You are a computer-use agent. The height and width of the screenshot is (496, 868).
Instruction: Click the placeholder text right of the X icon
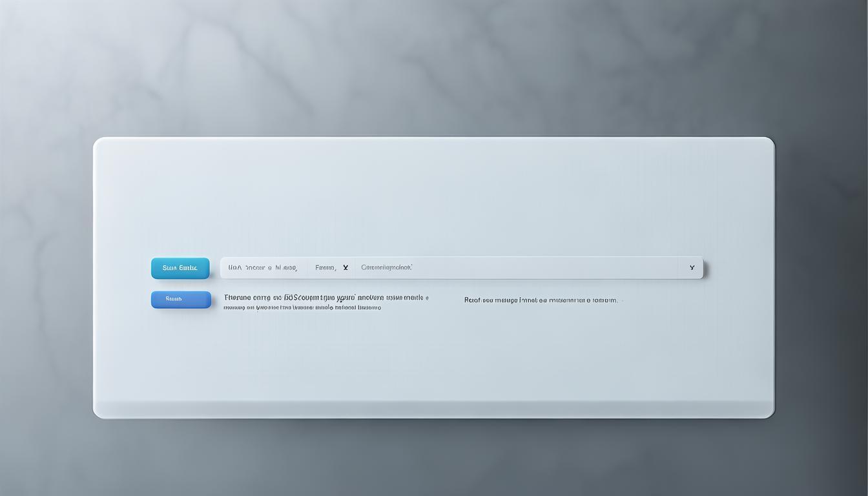click(x=386, y=267)
